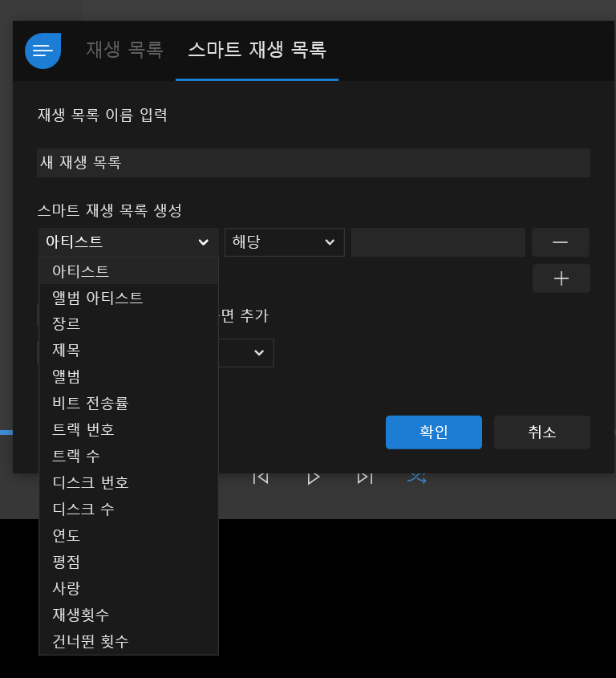
Task: Confirm with the 확인 button
Action: pyautogui.click(x=434, y=432)
